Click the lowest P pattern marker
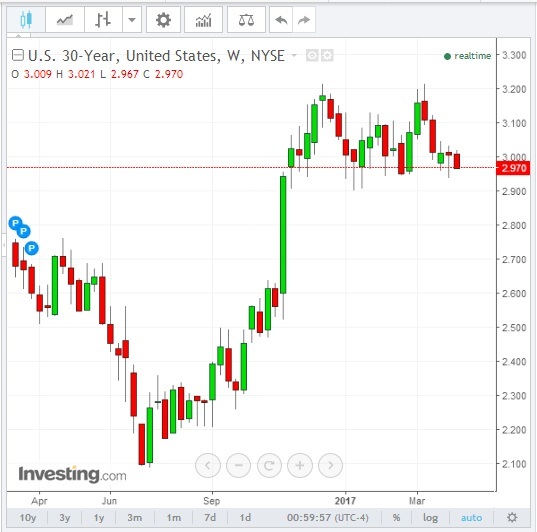Viewport: 537px width, 532px height. 32,248
